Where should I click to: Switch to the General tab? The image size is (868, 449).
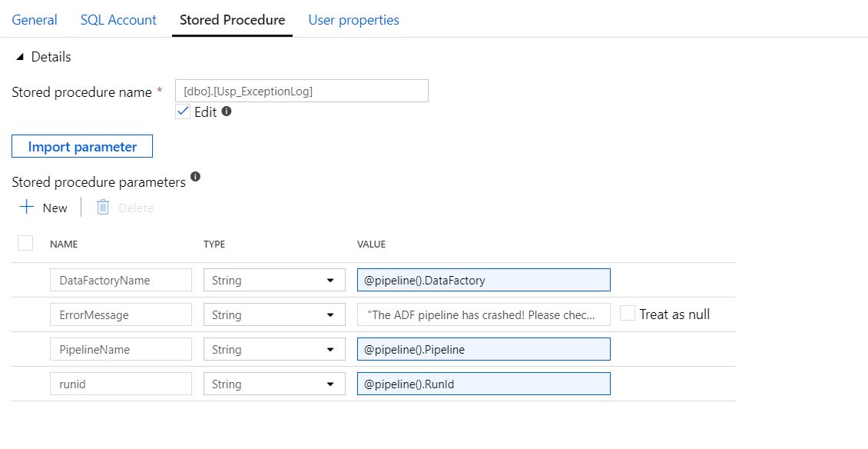click(x=35, y=20)
